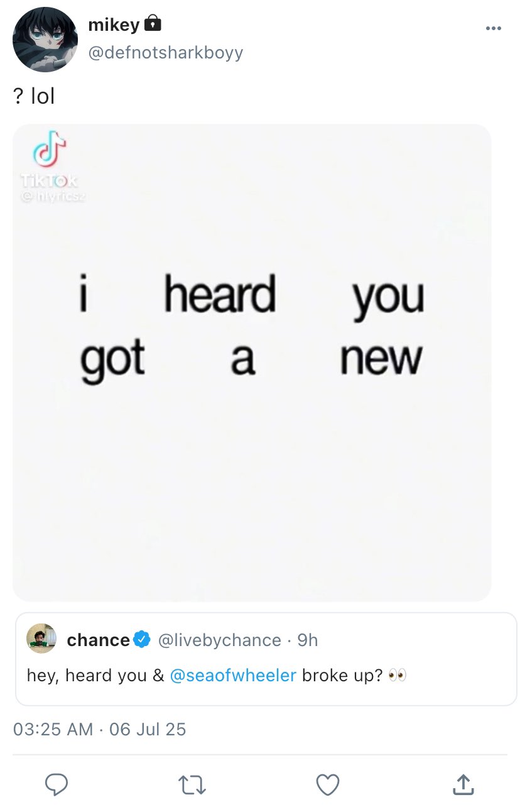Click the 03:25 AM timestamp
The height and width of the screenshot is (812, 520).
[x=53, y=729]
